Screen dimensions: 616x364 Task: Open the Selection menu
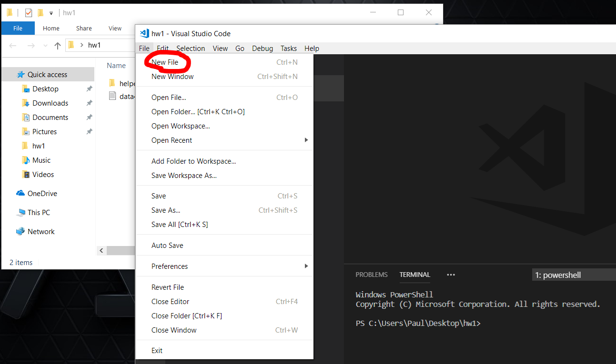pyautogui.click(x=191, y=49)
